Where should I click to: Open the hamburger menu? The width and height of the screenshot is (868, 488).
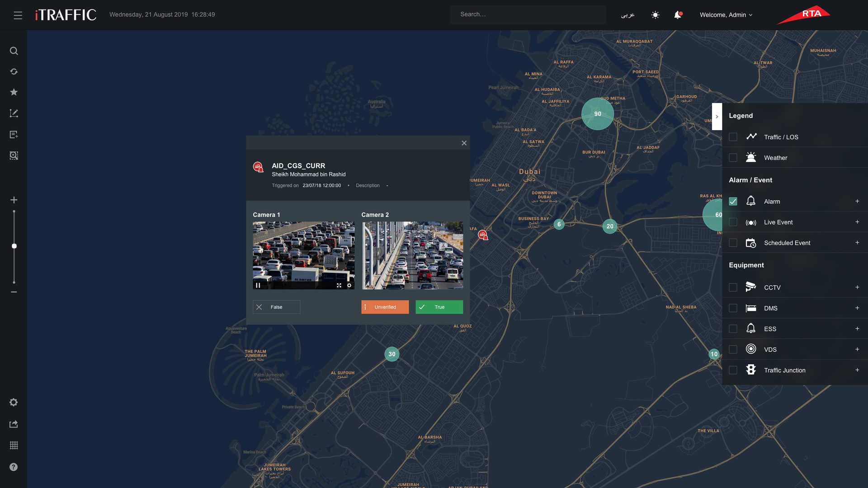click(18, 15)
